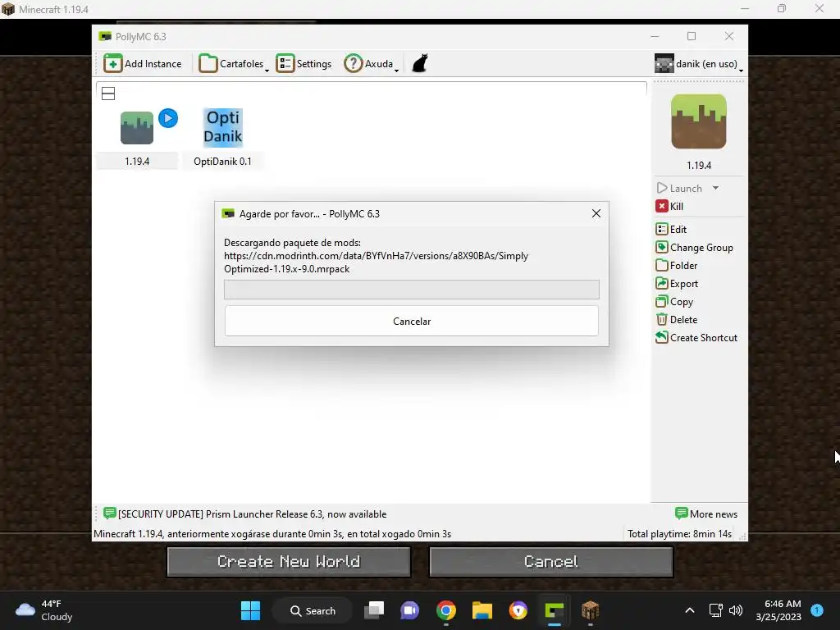Click the Total playtime status text
The height and width of the screenshot is (630, 840).
(x=679, y=534)
